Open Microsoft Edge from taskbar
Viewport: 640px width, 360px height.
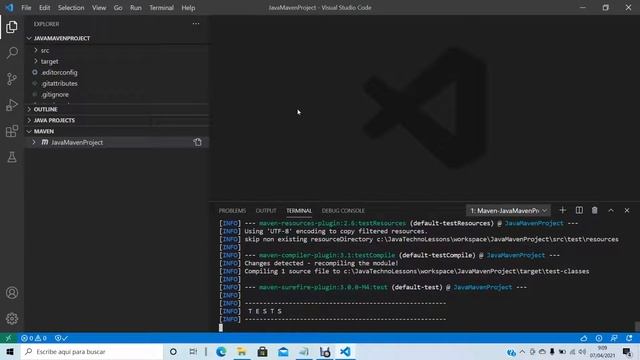pos(221,351)
